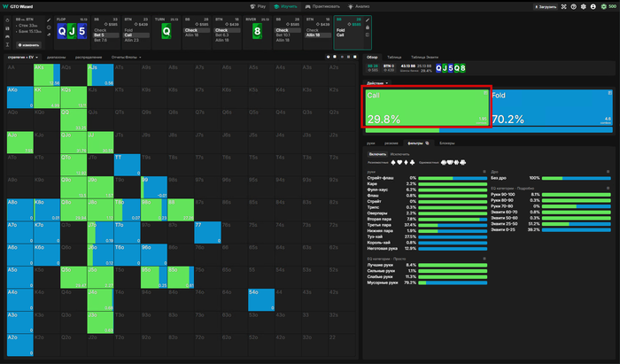This screenshot has width=620, height=364.
Task: Toggle the Исключить filter mode
Action: (398, 153)
